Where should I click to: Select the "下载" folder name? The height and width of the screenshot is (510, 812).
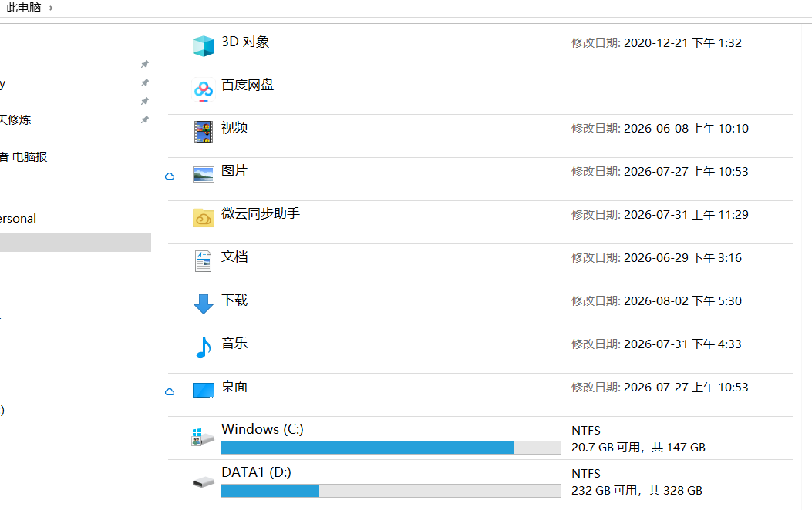click(234, 300)
